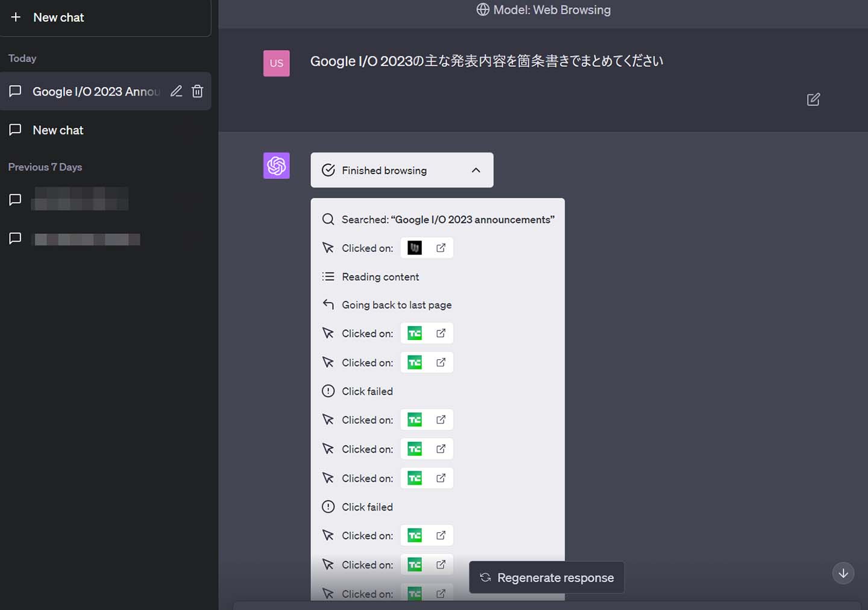The image size is (868, 610).
Task: Click the edit message icon beside user prompt
Action: pos(813,99)
